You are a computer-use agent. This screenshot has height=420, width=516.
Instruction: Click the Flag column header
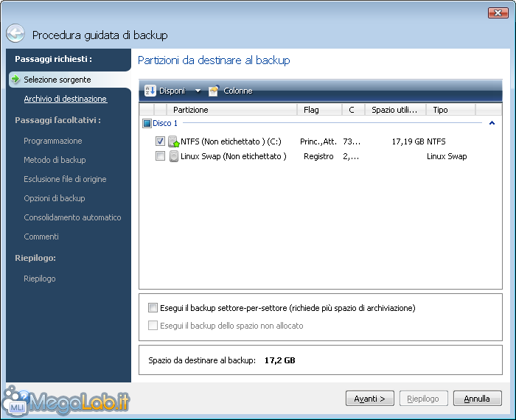(x=318, y=110)
